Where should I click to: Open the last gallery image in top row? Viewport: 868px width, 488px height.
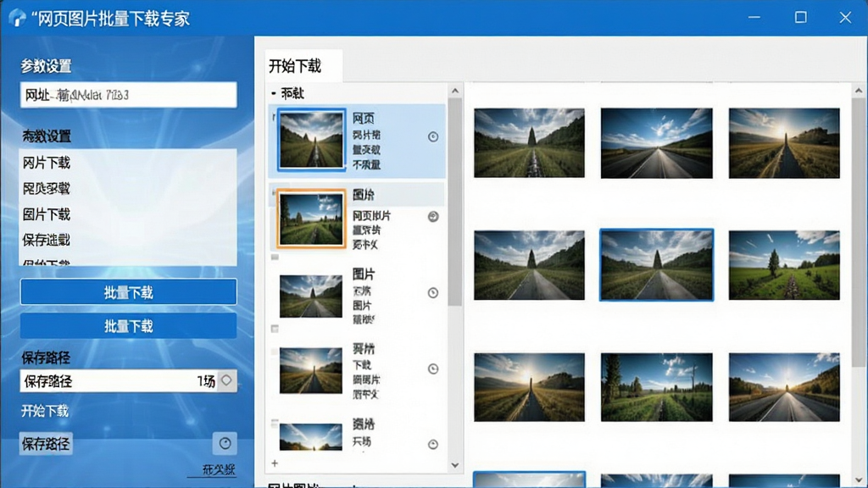[784, 142]
